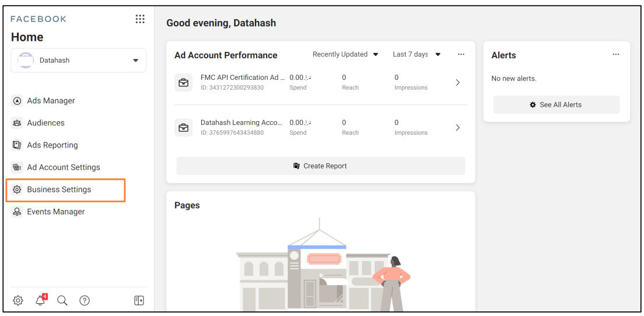644x316 pixels.
Task: Open Events Manager from the sidebar
Action: tap(56, 212)
